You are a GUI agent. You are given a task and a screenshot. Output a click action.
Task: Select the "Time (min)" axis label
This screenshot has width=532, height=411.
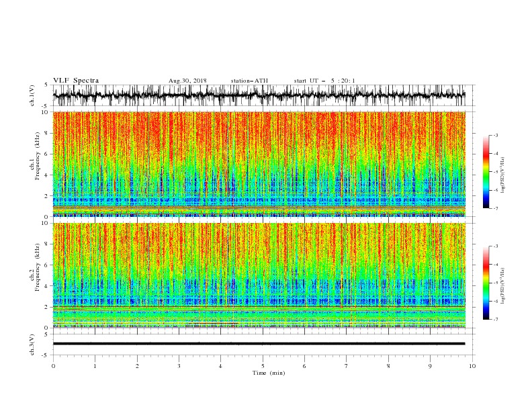coord(269,373)
